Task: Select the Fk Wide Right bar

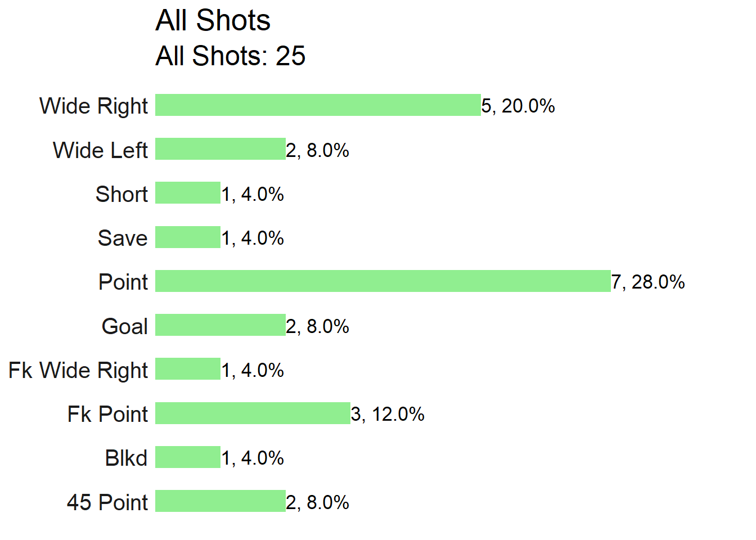Action: [188, 369]
